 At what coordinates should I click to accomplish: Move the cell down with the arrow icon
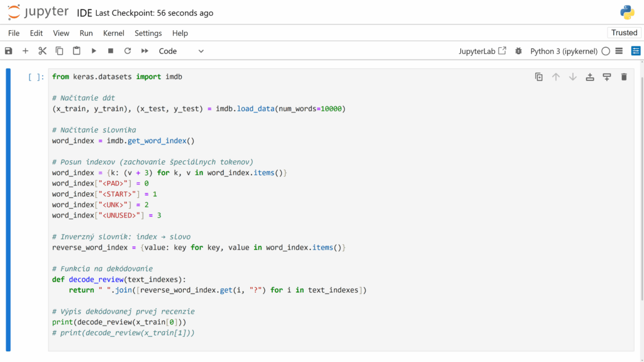click(x=573, y=77)
